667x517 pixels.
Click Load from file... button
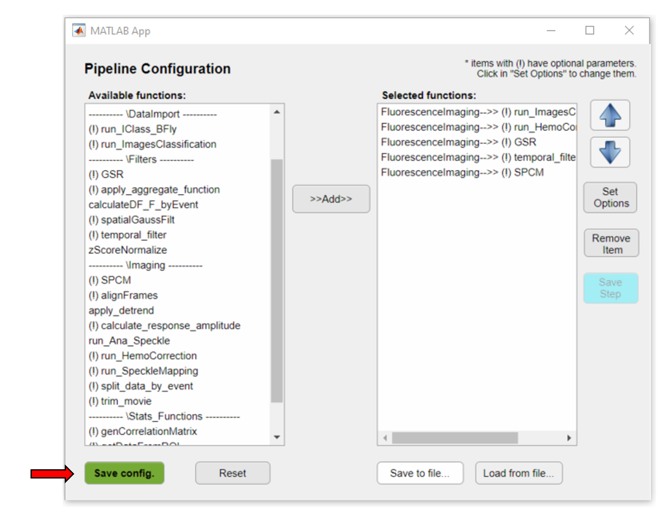point(519,473)
